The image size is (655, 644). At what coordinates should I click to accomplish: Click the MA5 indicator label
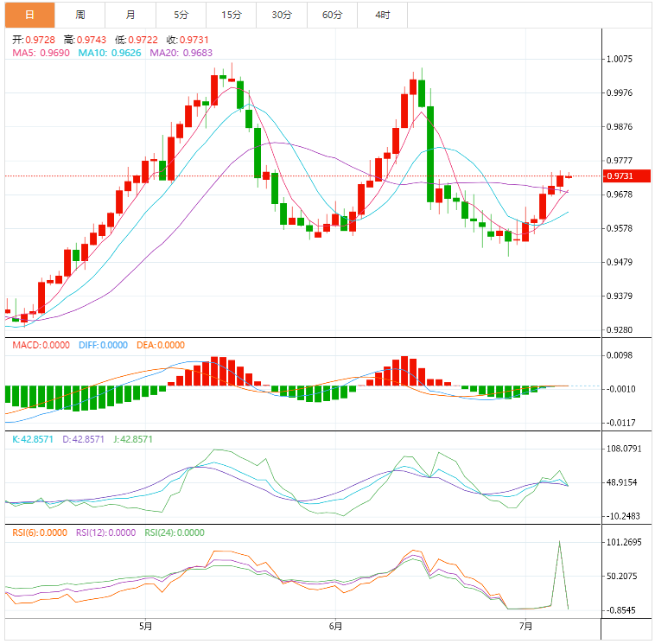40,54
